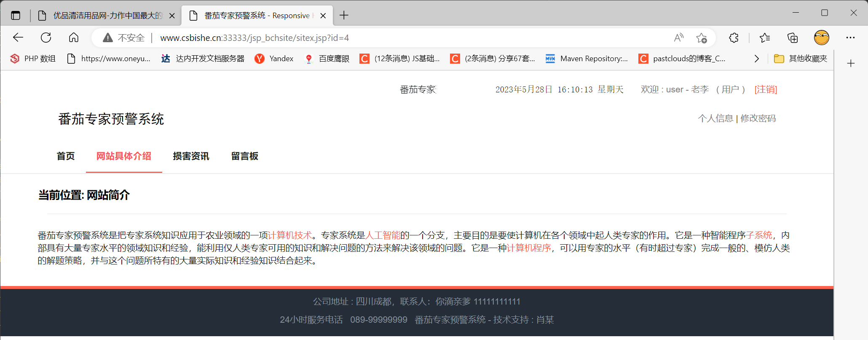Activate Read Aloud icon in address bar

pyautogui.click(x=678, y=38)
